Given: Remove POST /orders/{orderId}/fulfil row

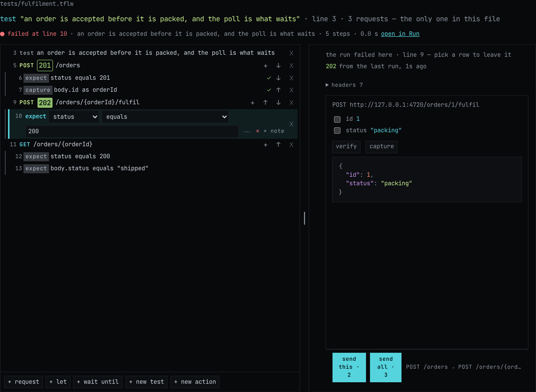Looking at the screenshot, I should tap(291, 103).
